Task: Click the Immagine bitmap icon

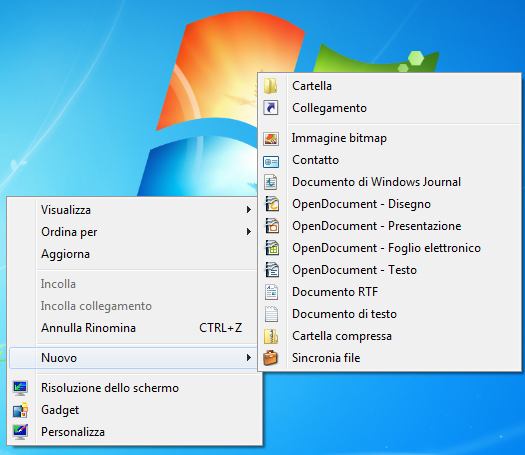Action: 271,138
